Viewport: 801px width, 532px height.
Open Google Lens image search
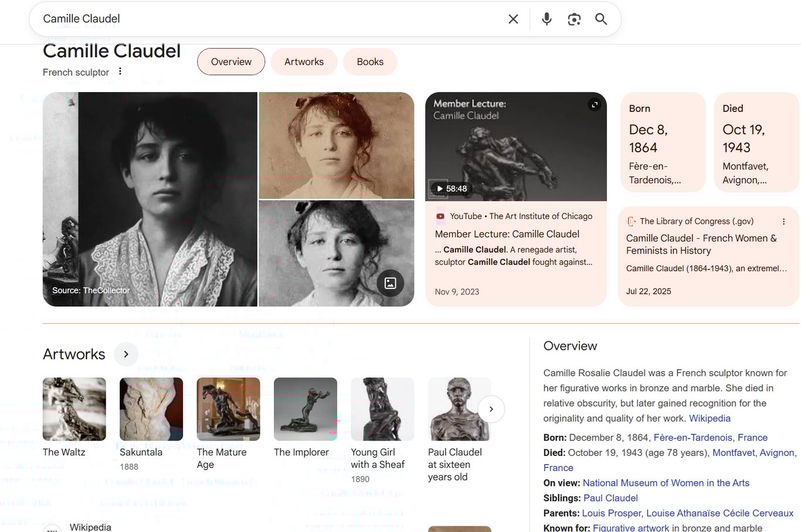574,19
